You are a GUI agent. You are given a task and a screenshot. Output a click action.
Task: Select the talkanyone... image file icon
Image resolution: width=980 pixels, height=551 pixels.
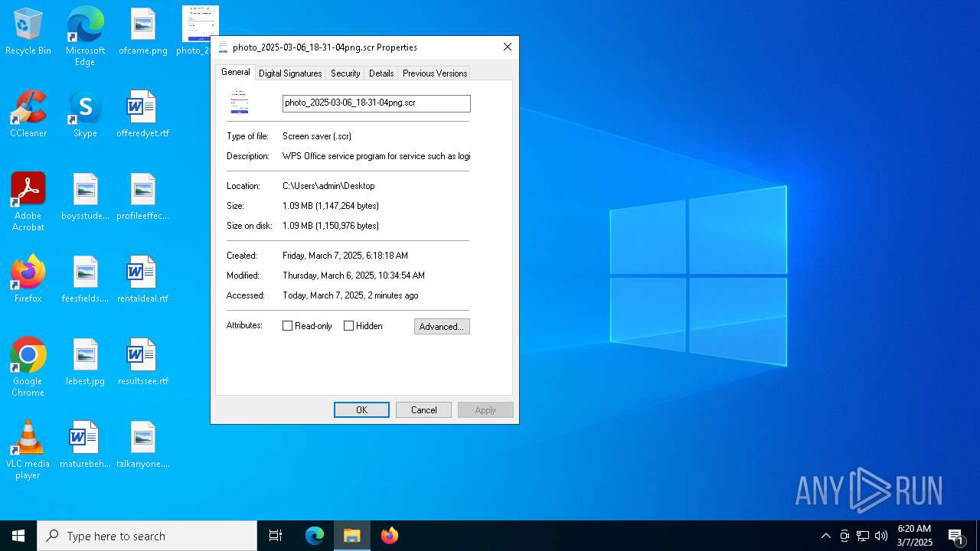142,445
